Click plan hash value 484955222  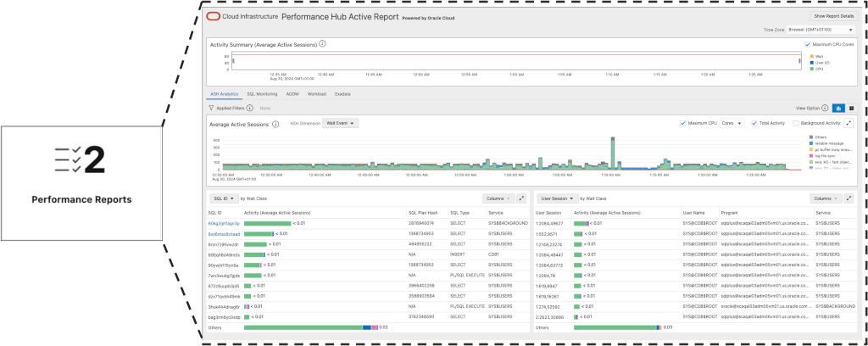coord(420,244)
